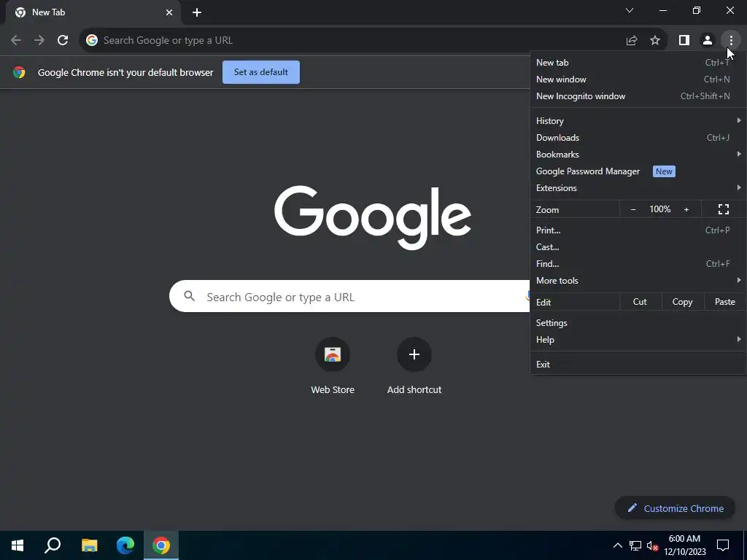
Task: Click the Google icon in address bar
Action: click(92, 41)
